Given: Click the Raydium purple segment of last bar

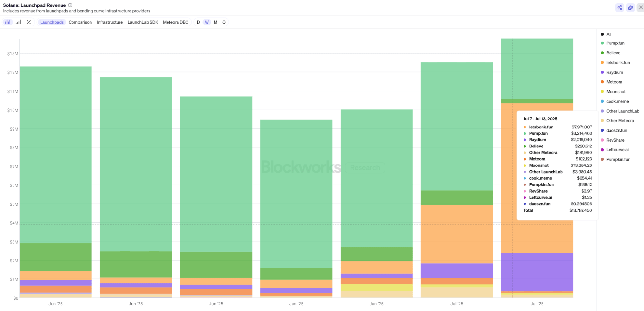Looking at the screenshot, I should [x=537, y=272].
